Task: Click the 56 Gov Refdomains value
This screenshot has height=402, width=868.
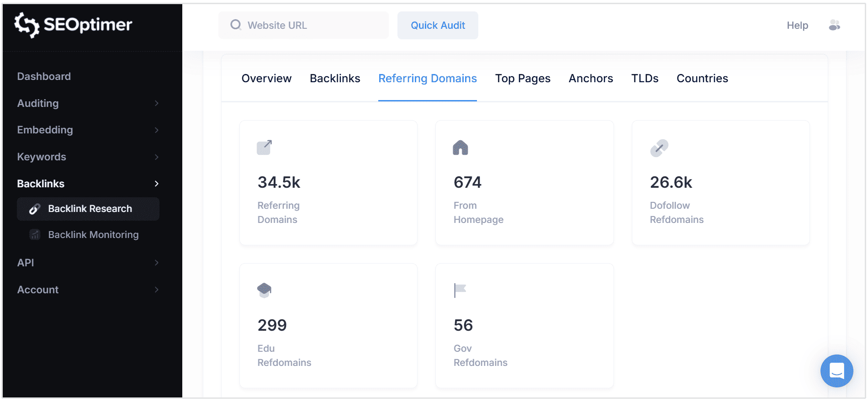Action: click(463, 325)
